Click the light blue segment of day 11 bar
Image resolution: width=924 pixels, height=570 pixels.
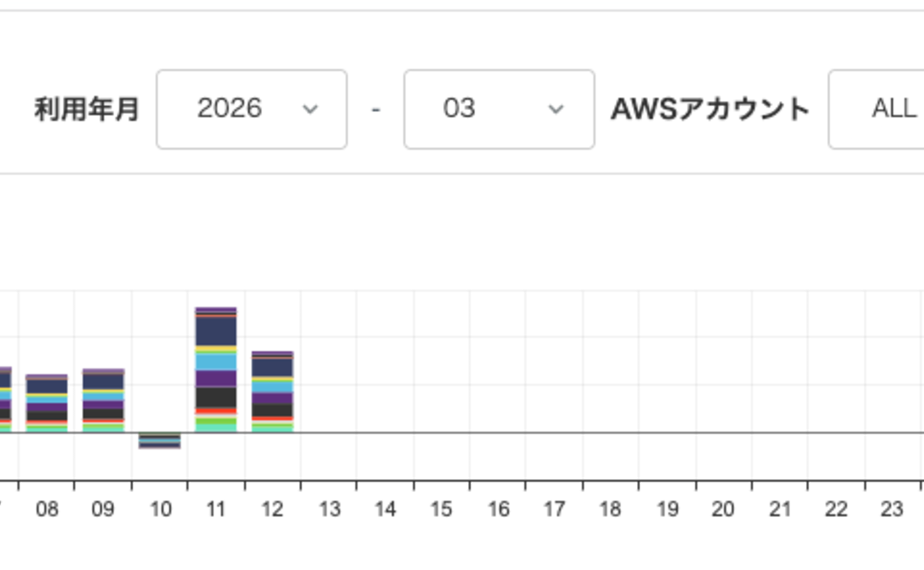[216, 362]
